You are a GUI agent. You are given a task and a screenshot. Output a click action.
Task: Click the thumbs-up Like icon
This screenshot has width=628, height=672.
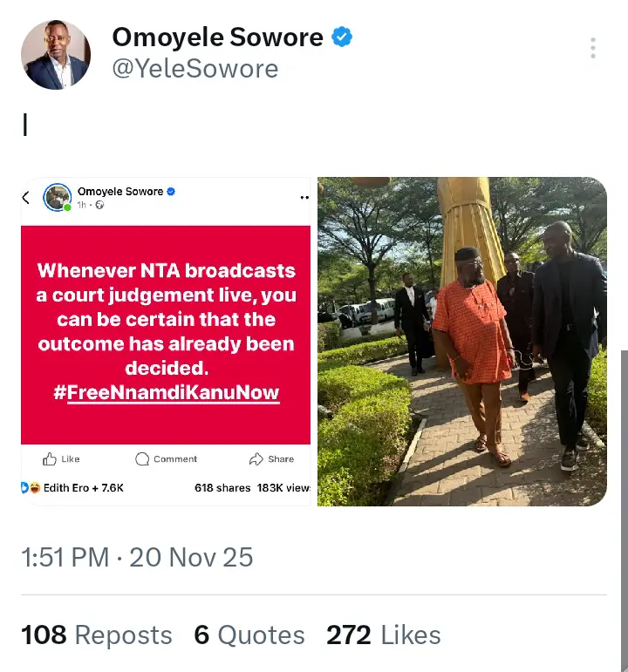(50, 459)
